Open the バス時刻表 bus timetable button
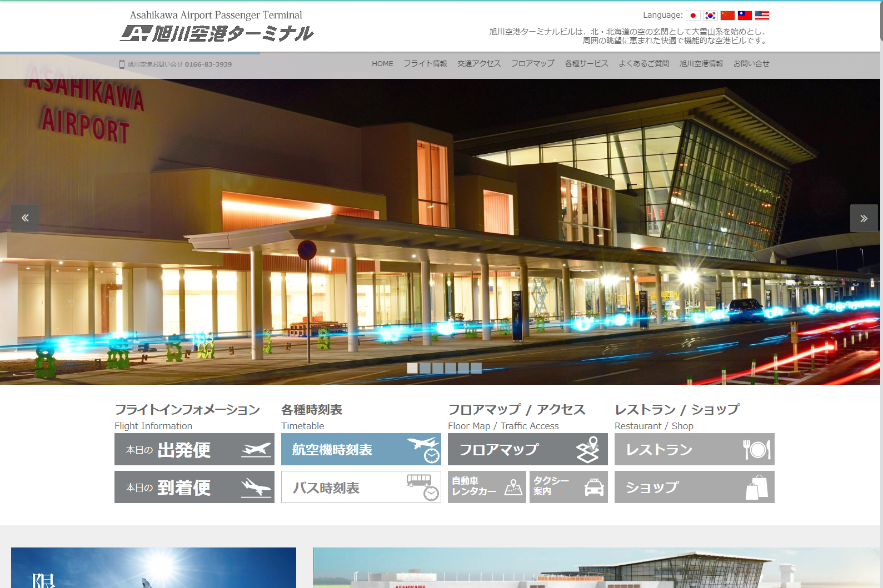Image resolution: width=883 pixels, height=588 pixels. pos(361,487)
